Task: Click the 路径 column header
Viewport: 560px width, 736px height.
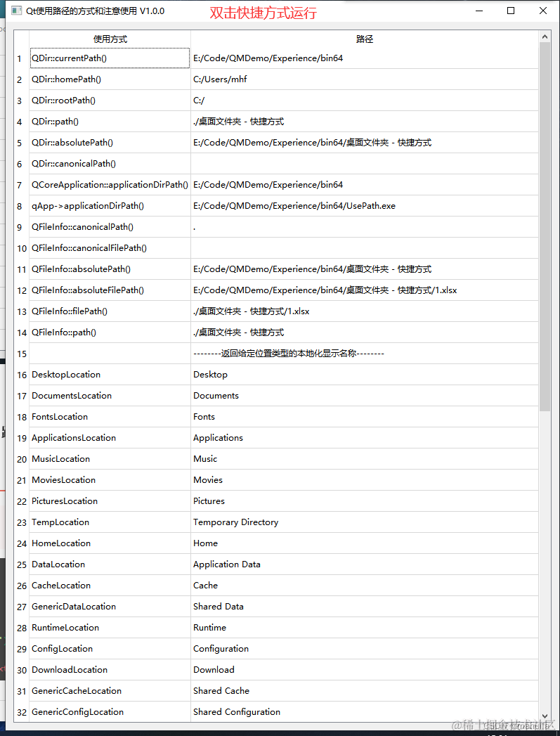Action: pos(365,39)
